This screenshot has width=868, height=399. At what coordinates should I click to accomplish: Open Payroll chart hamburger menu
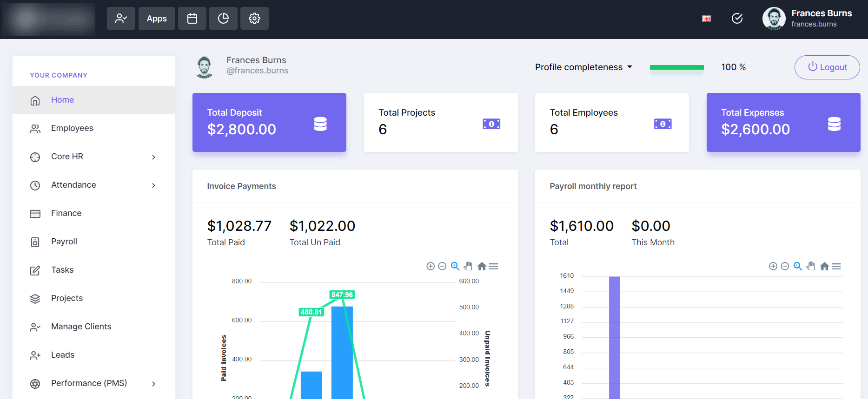(836, 266)
